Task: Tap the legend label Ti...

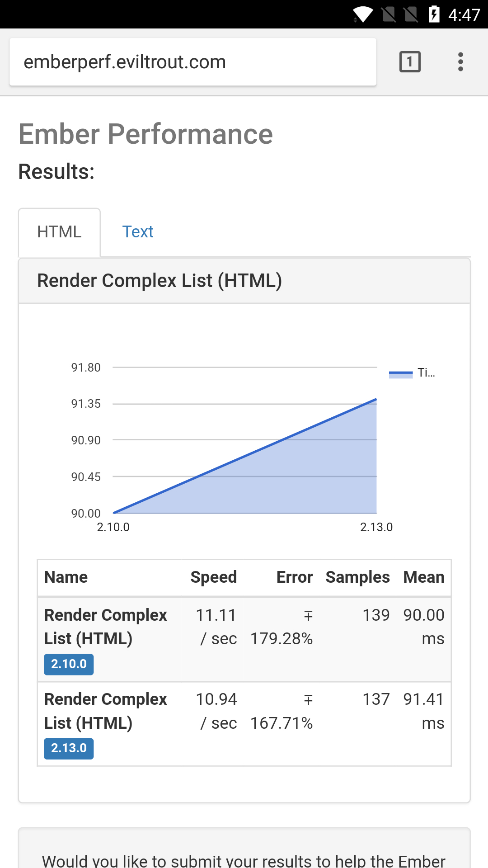Action: pyautogui.click(x=426, y=373)
